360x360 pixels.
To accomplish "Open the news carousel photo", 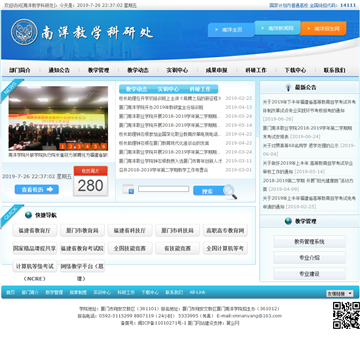I will click(x=58, y=118).
